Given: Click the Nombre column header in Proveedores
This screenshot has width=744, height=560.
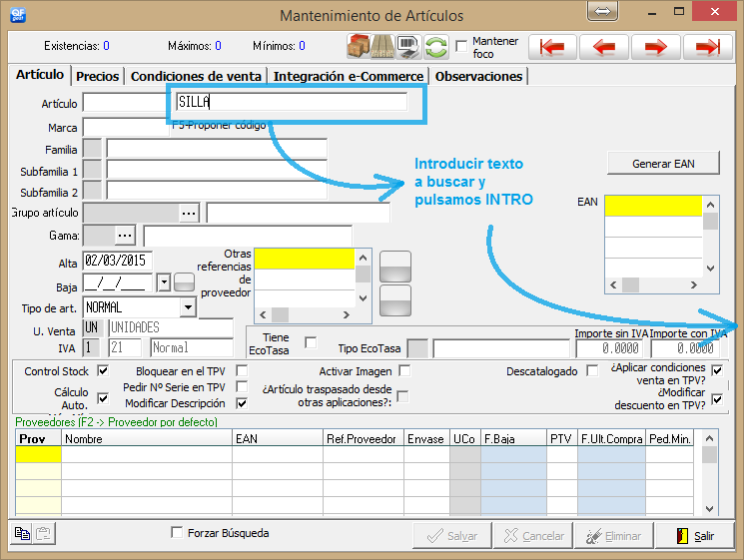Looking at the screenshot, I should pos(147,438).
